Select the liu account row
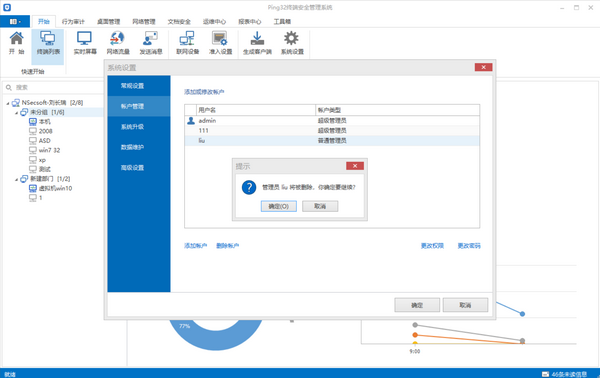The width and height of the screenshot is (600, 378). click(332, 140)
